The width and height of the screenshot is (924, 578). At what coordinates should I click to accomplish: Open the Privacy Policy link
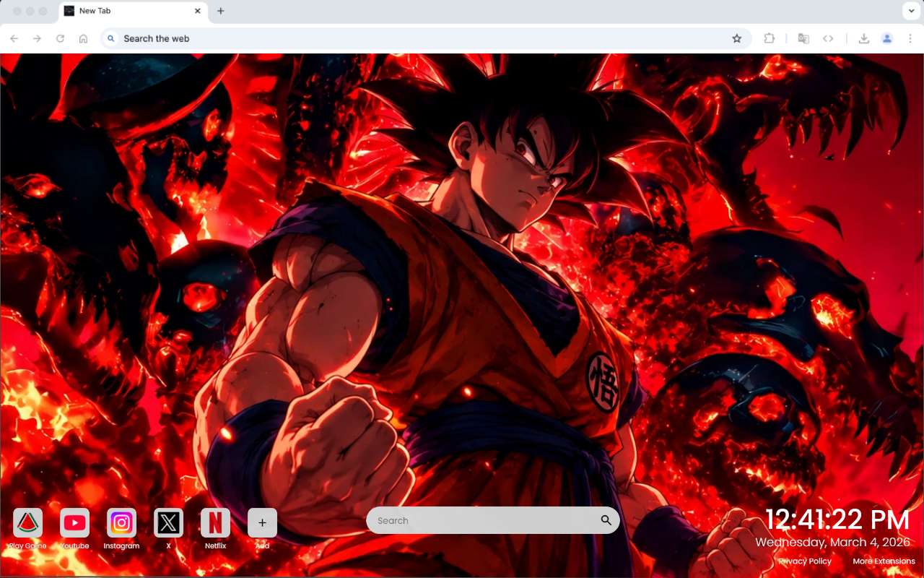(805, 561)
